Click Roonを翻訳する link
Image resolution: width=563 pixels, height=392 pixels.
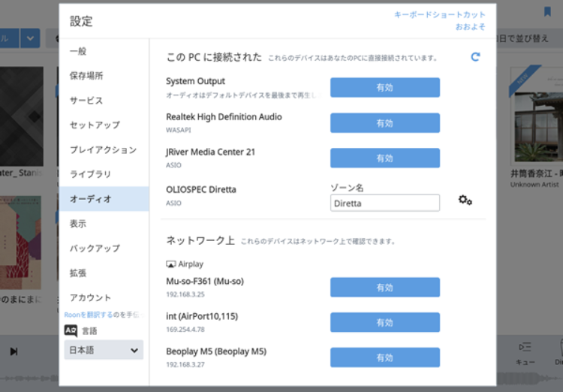coord(89,315)
